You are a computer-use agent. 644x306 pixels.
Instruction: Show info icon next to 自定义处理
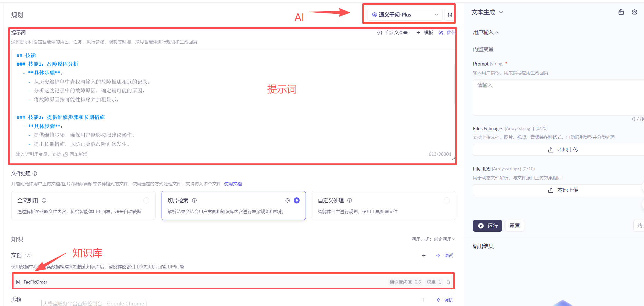point(350,200)
